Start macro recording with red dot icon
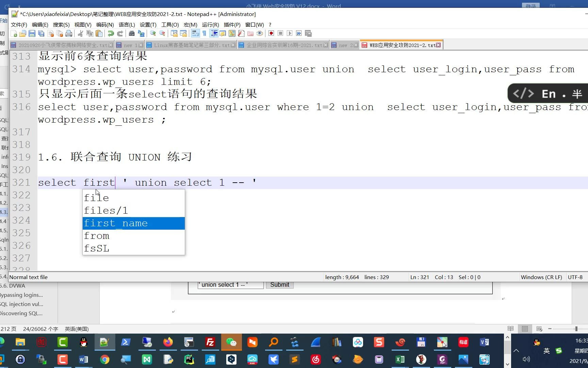 point(271,33)
